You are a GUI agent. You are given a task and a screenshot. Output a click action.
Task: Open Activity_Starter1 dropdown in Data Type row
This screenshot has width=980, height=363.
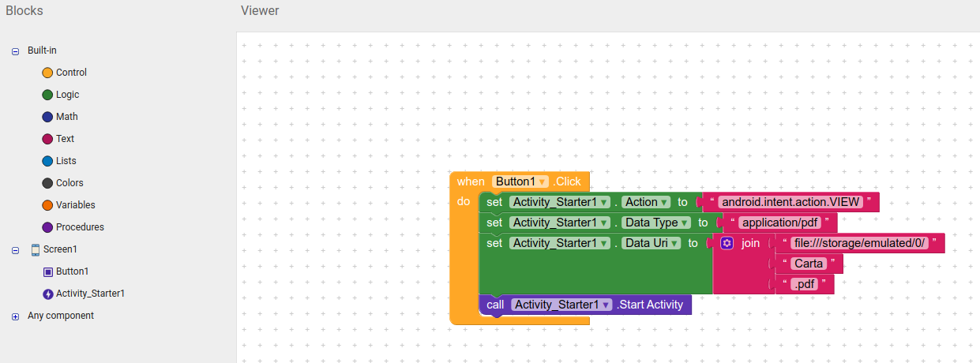click(x=560, y=223)
